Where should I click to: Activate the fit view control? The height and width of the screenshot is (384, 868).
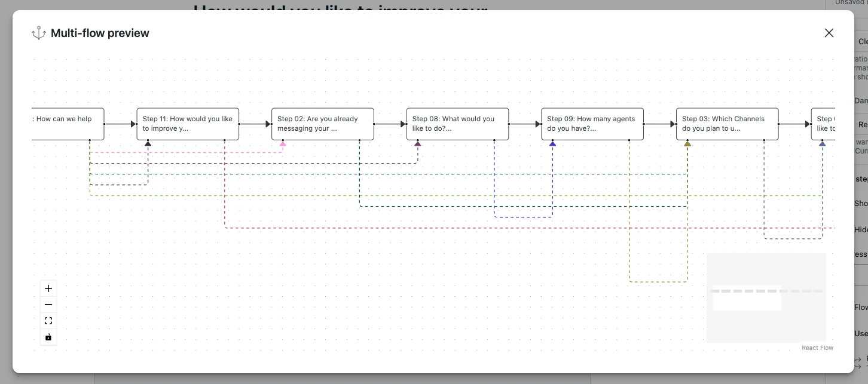[x=48, y=320]
